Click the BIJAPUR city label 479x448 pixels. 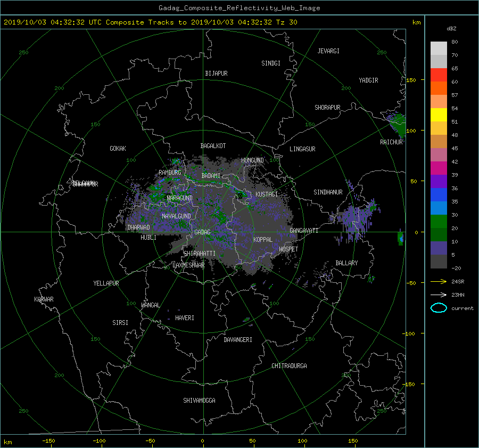click(216, 74)
